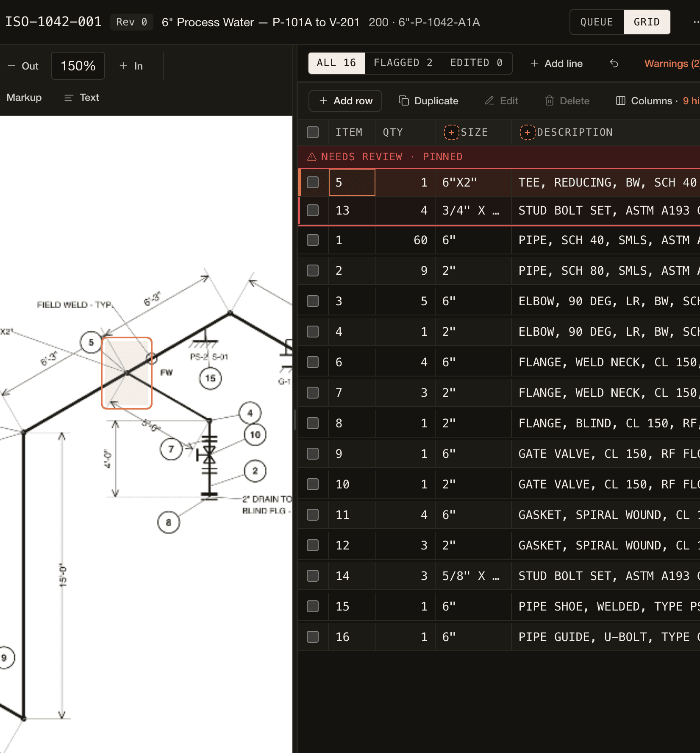Check the row for item 5
700x753 pixels.
point(313,182)
